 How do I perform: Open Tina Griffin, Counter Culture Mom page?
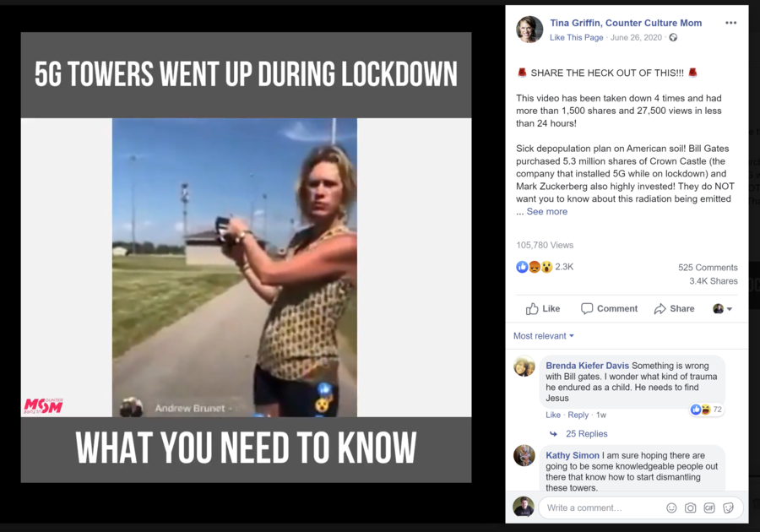[626, 23]
